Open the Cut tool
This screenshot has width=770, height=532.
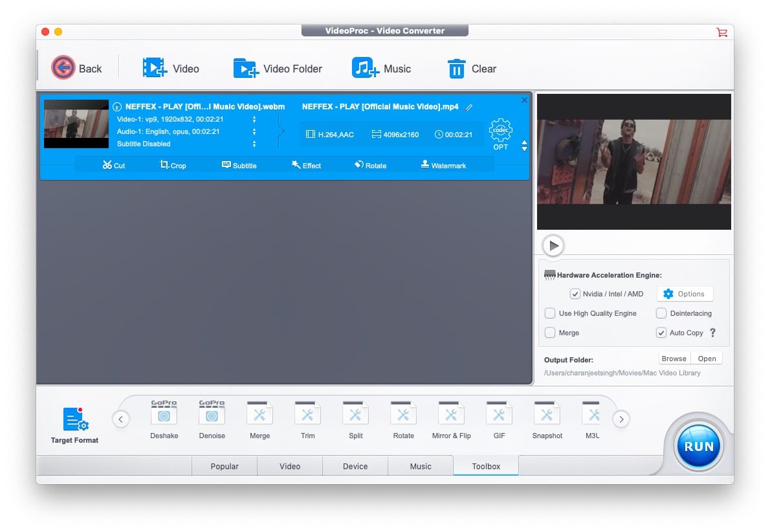(x=114, y=165)
